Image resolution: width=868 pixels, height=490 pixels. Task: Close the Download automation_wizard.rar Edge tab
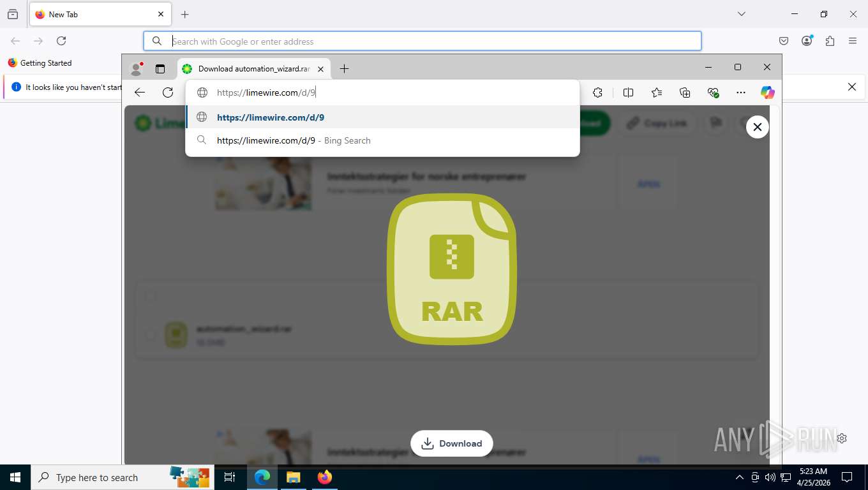tap(321, 68)
